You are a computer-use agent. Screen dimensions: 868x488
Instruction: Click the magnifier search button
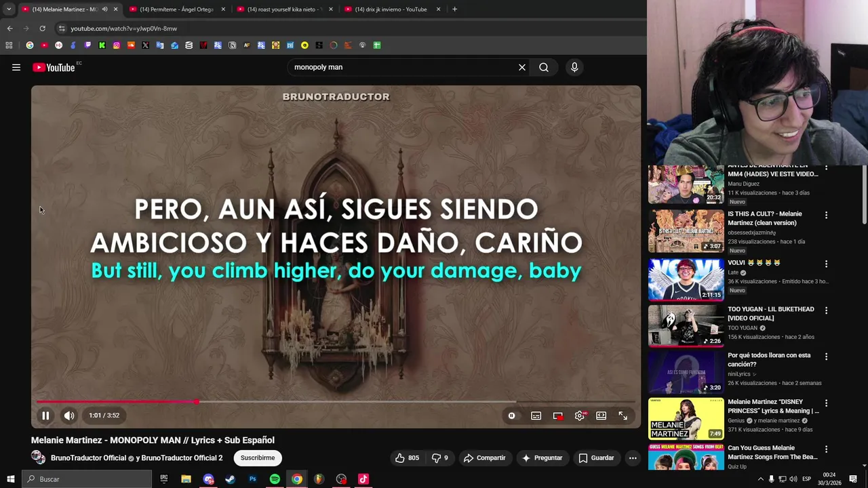click(x=544, y=67)
